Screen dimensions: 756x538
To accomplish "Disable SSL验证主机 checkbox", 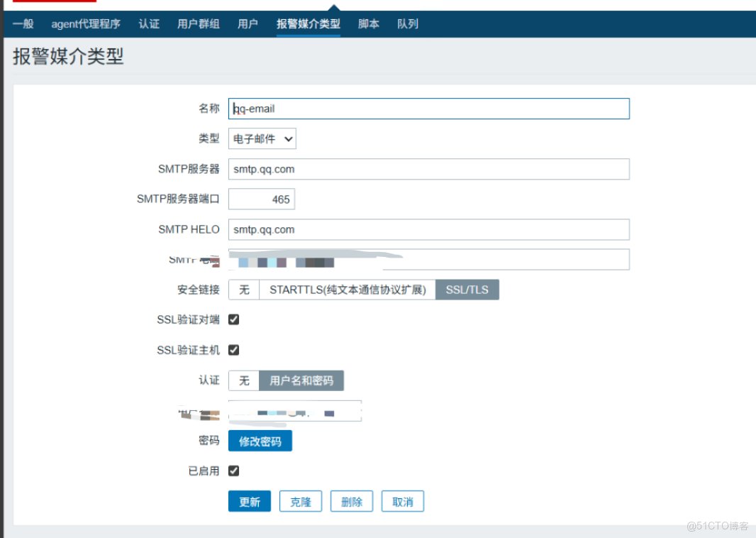I will pyautogui.click(x=233, y=349).
